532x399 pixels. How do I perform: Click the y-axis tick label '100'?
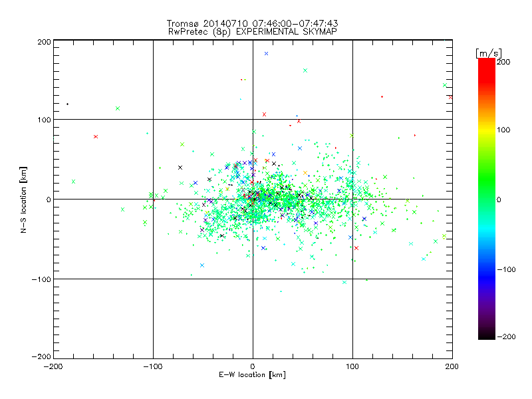tap(44, 120)
